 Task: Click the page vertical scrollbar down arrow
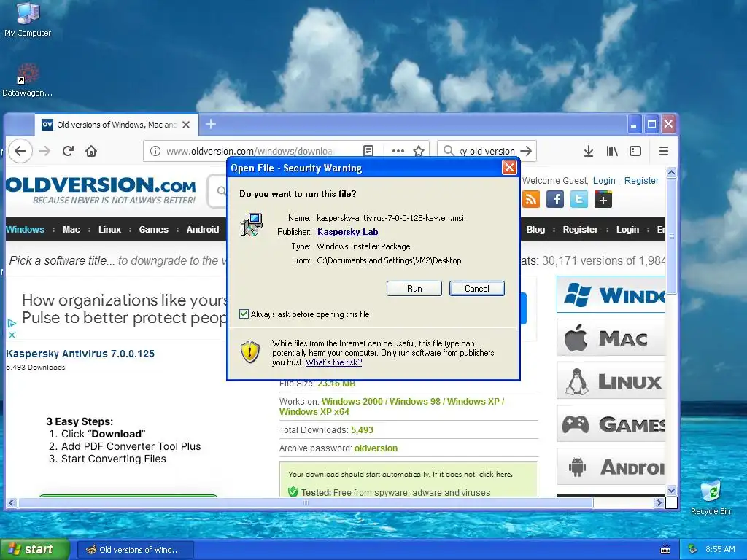(671, 490)
